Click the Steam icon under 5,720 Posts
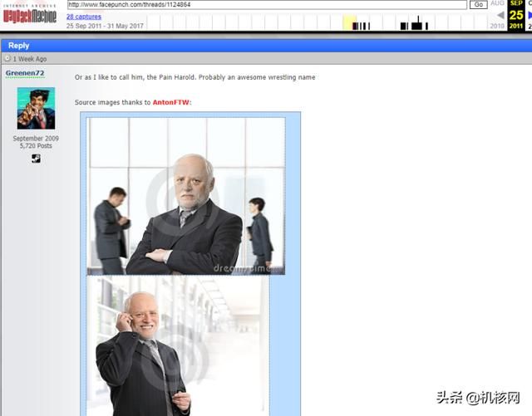The image size is (532, 416). coord(36,159)
